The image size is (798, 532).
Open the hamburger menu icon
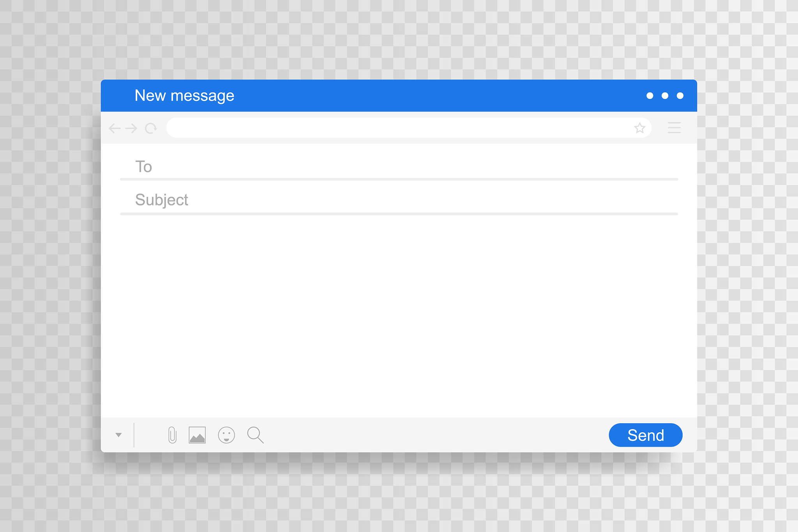click(674, 128)
